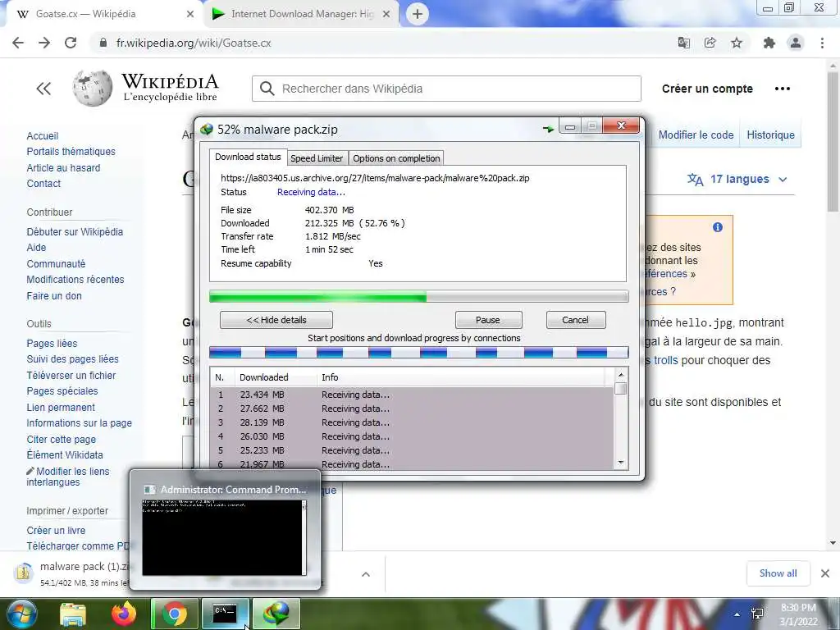Open options arrow for malware pack download
This screenshot has width=840, height=630.
point(366,574)
